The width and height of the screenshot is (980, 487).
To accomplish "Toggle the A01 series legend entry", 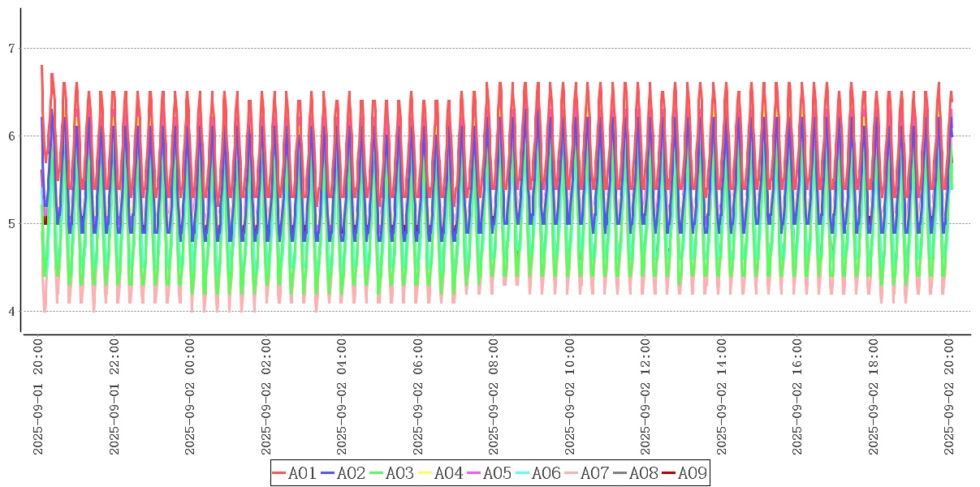I will point(294,473).
